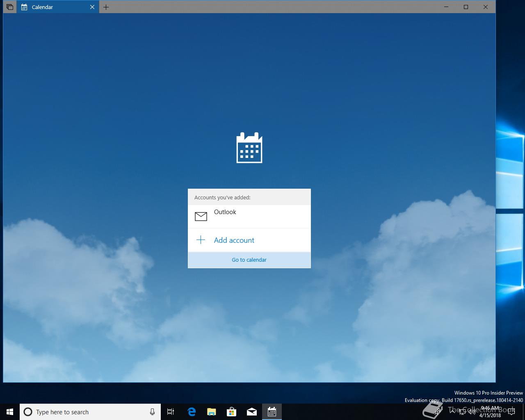Select the Calendar tab
The image size is (525, 420).
point(58,7)
